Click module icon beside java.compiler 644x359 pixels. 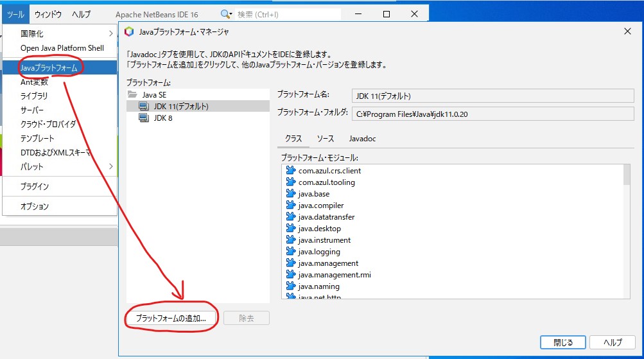pos(291,205)
